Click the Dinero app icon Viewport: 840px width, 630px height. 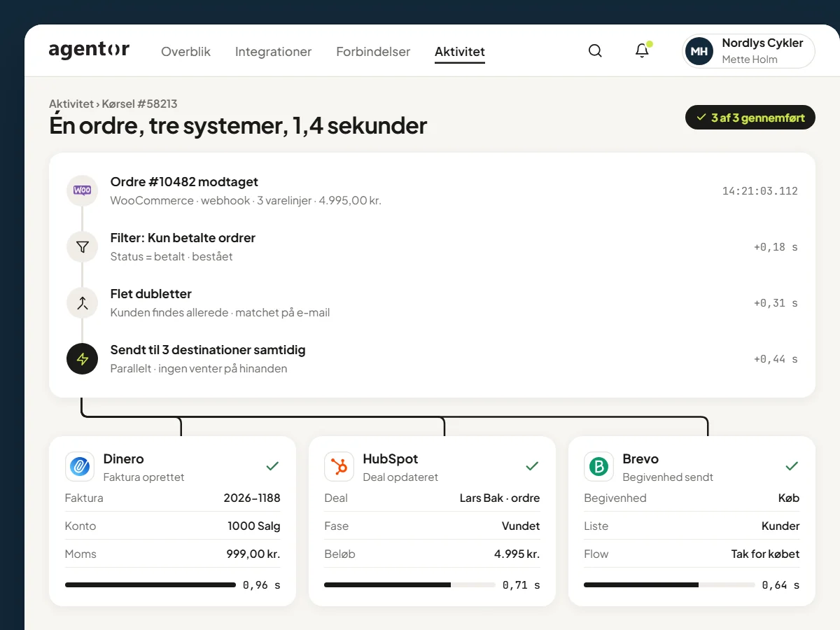(x=80, y=466)
